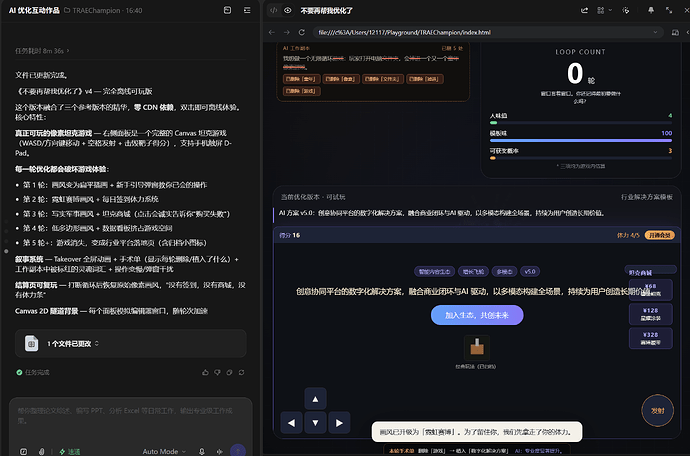Viewport: 690px width, 456px height.
Task: Reload the preview page
Action: [301, 32]
